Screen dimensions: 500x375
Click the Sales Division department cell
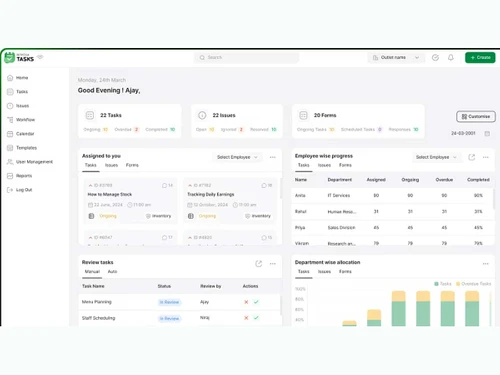(x=341, y=227)
